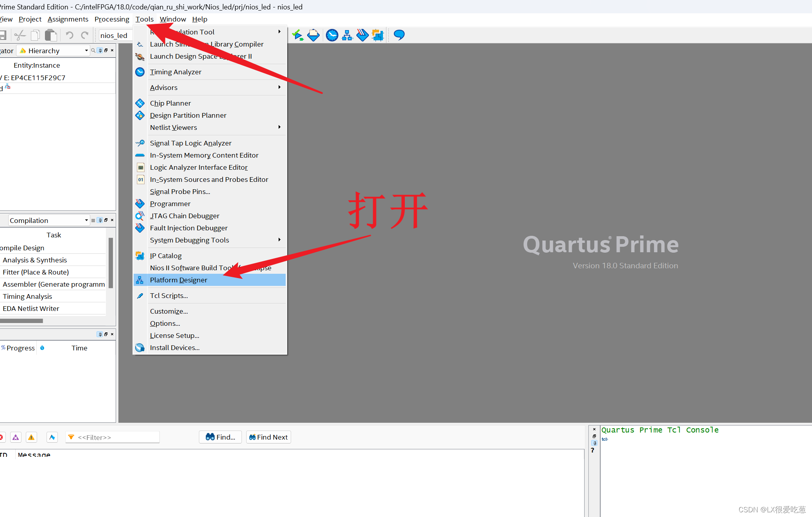Click the task list vertical scrollbar
Viewport: 812px width, 517px height.
pos(111,263)
